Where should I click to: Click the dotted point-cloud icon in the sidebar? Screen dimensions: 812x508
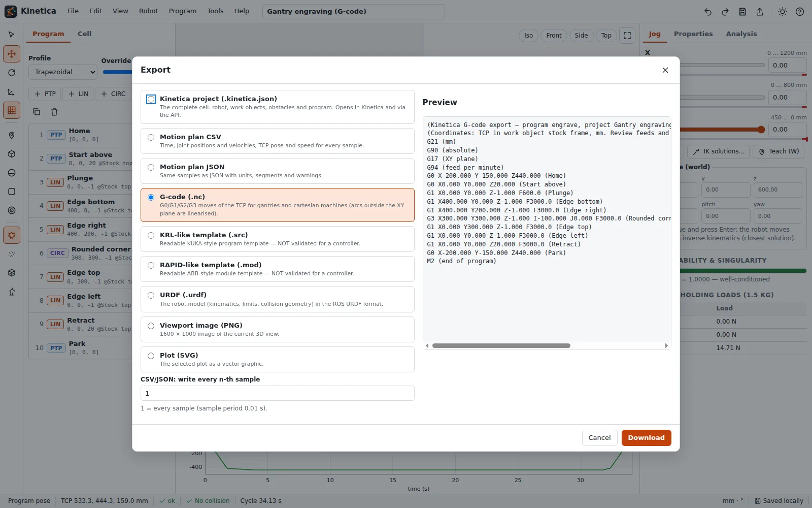click(12, 254)
